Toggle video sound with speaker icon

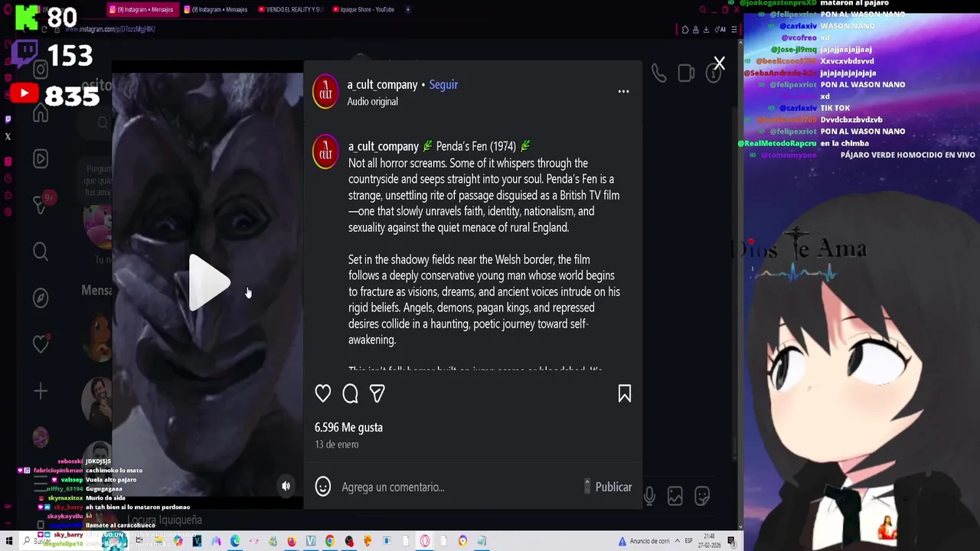click(286, 486)
